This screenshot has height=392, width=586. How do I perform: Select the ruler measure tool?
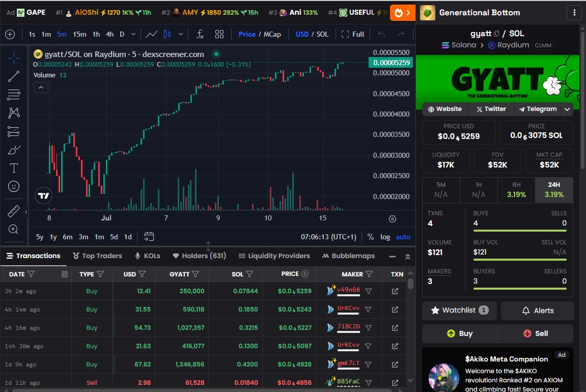tap(14, 211)
